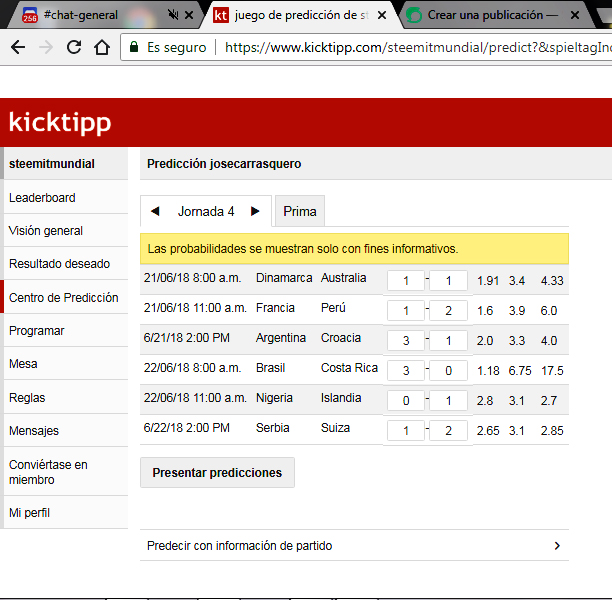This screenshot has height=600, width=612.
Task: Click the browser forward arrow
Action: pyautogui.click(x=46, y=47)
